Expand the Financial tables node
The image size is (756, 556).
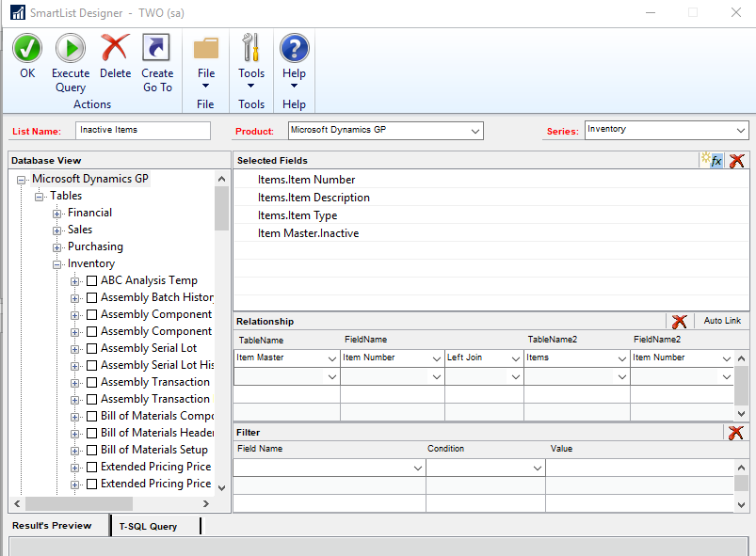pos(56,214)
